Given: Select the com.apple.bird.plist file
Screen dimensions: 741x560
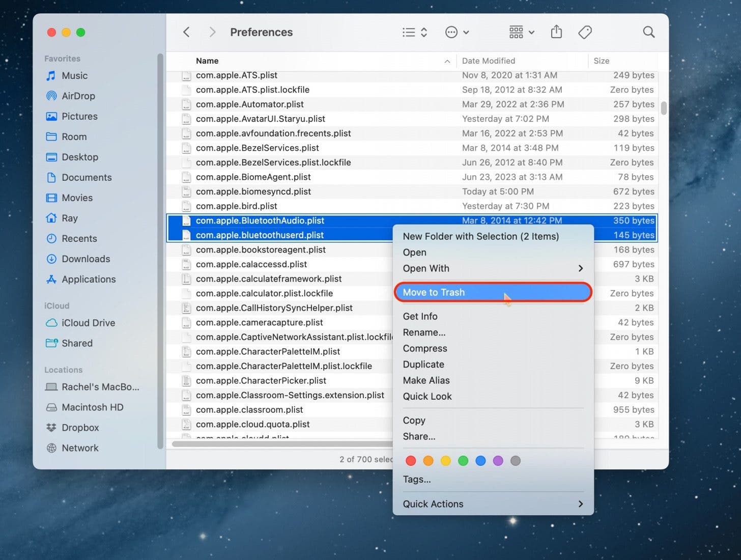Looking at the screenshot, I should [237, 206].
